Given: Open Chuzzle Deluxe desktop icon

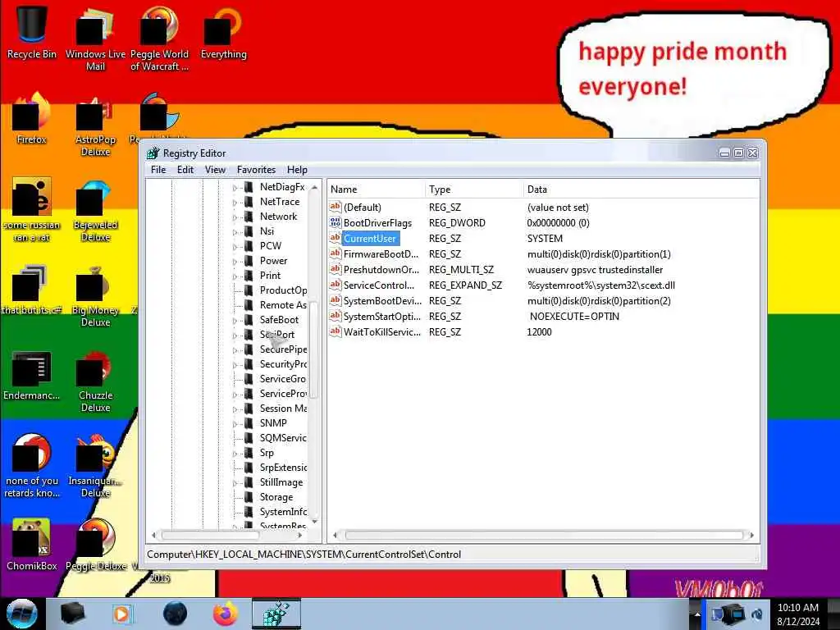Looking at the screenshot, I should (x=95, y=381).
